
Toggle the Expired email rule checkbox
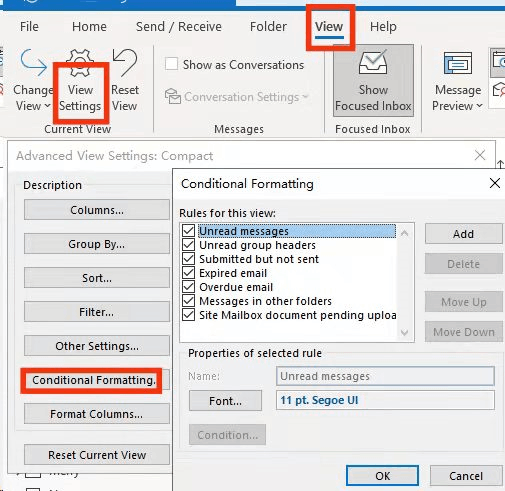pyautogui.click(x=189, y=273)
